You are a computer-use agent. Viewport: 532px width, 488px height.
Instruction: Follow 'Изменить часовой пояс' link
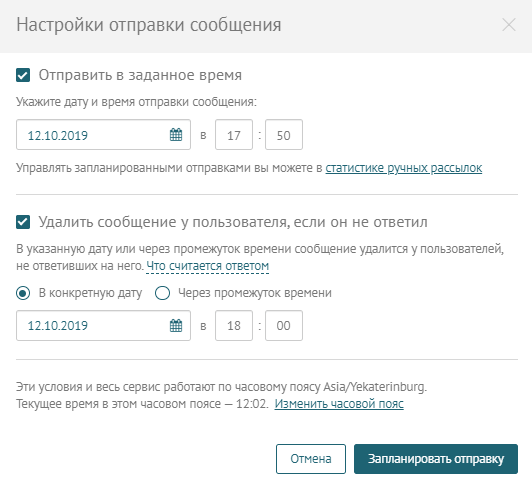339,404
